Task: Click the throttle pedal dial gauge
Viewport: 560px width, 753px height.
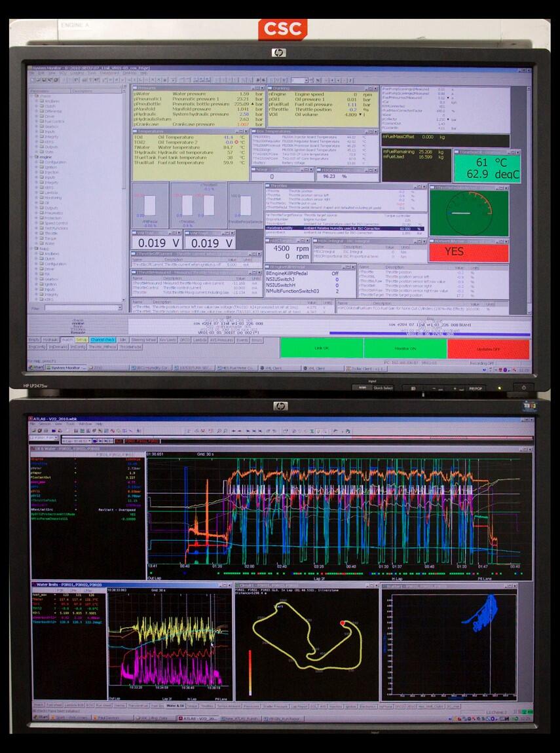Action: click(469, 213)
